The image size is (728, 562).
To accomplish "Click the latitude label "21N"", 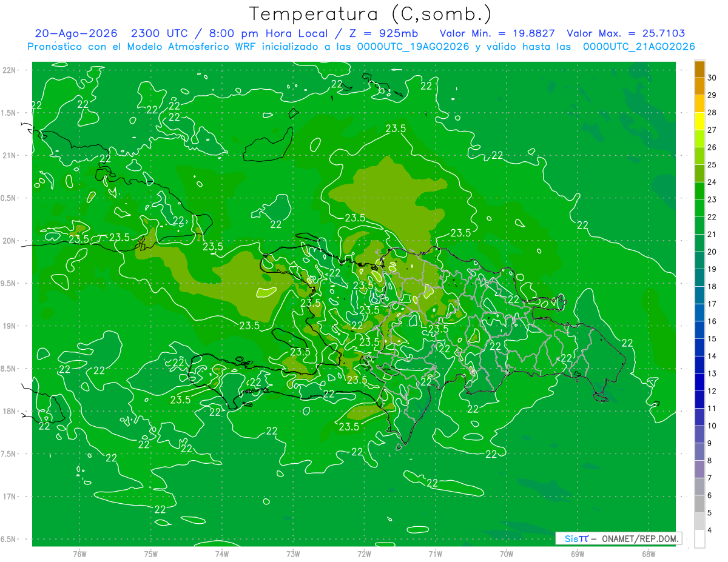I will pyautogui.click(x=10, y=155).
